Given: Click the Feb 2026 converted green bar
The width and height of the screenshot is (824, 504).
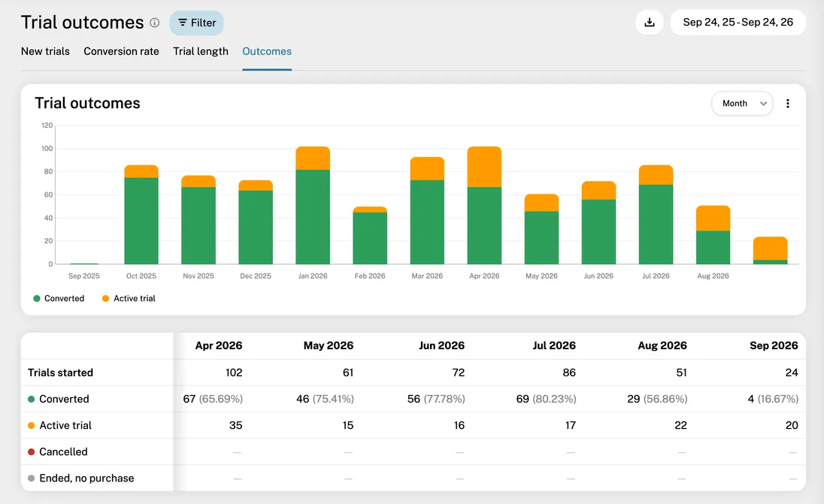Looking at the screenshot, I should 370,238.
